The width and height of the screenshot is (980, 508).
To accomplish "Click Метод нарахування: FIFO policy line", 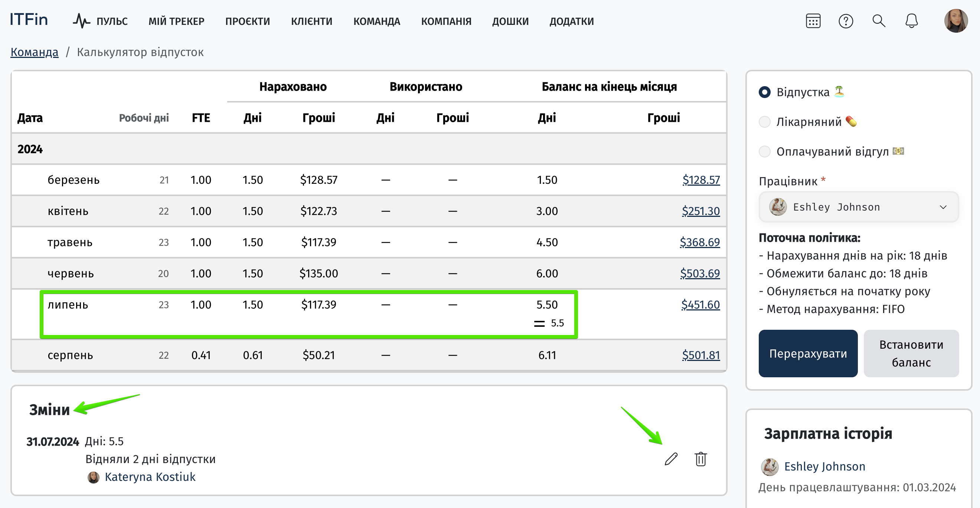I will pos(832,309).
